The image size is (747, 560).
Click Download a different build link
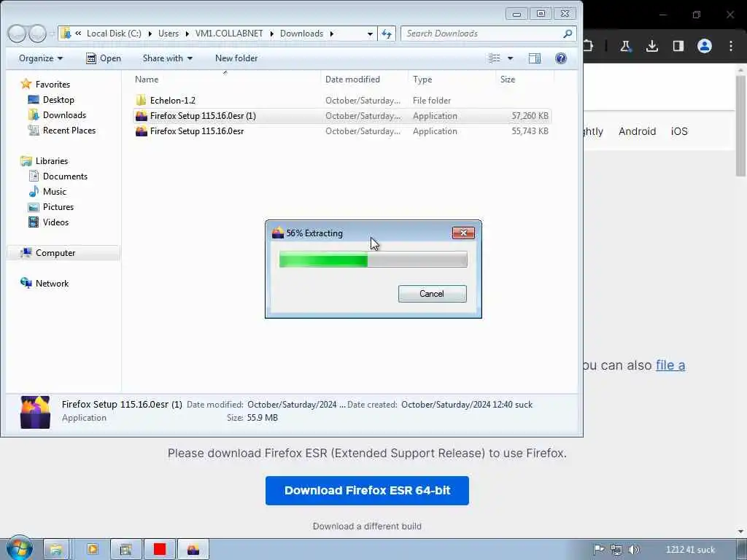click(x=367, y=526)
